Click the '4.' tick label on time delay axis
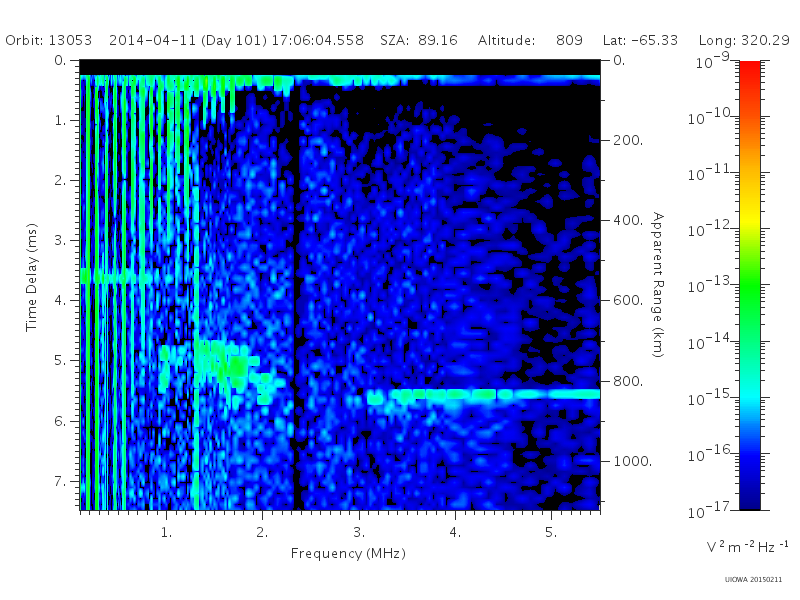 pos(61,301)
